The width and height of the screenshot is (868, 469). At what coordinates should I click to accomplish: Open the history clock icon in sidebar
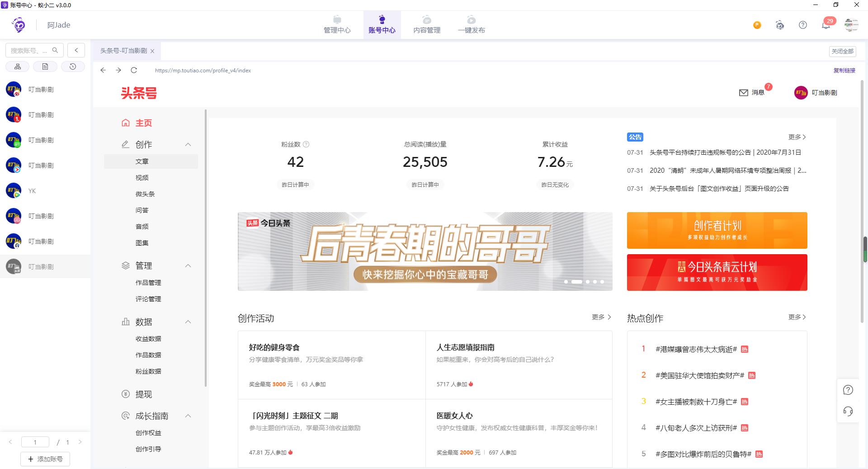tap(73, 66)
